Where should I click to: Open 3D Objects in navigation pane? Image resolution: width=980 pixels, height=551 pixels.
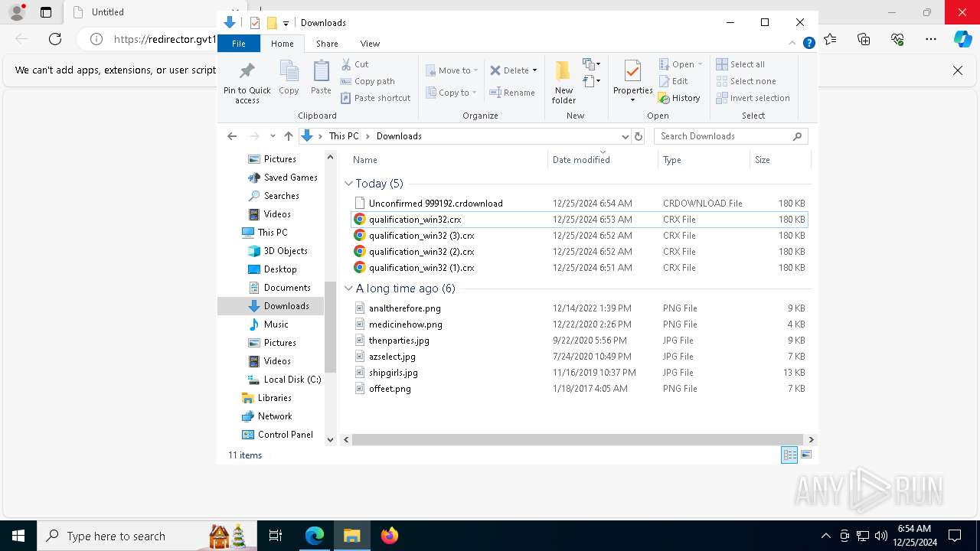coord(286,251)
